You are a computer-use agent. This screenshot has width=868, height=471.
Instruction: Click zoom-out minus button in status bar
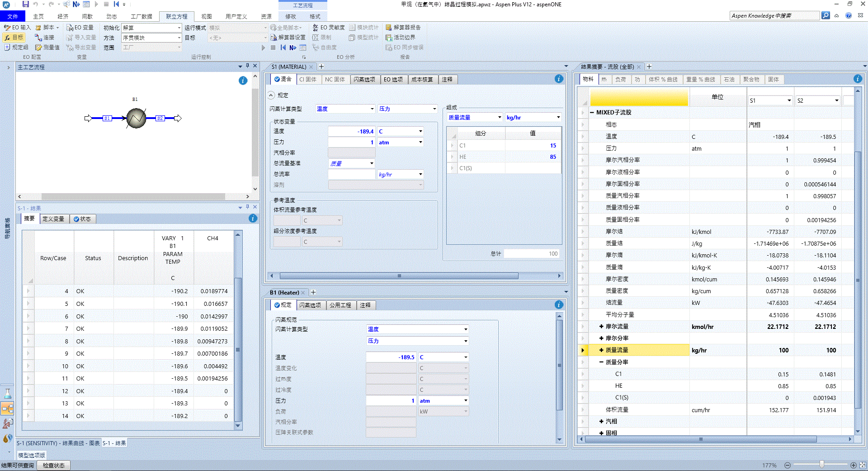[x=788, y=465]
